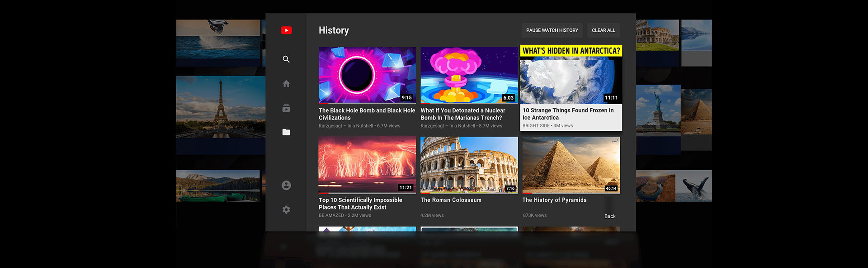
Task: Open The Roman Colosseum thumbnail
Action: 469,165
